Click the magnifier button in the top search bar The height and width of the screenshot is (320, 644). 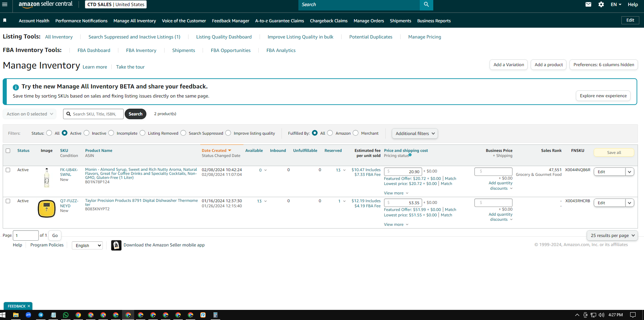[x=426, y=4]
